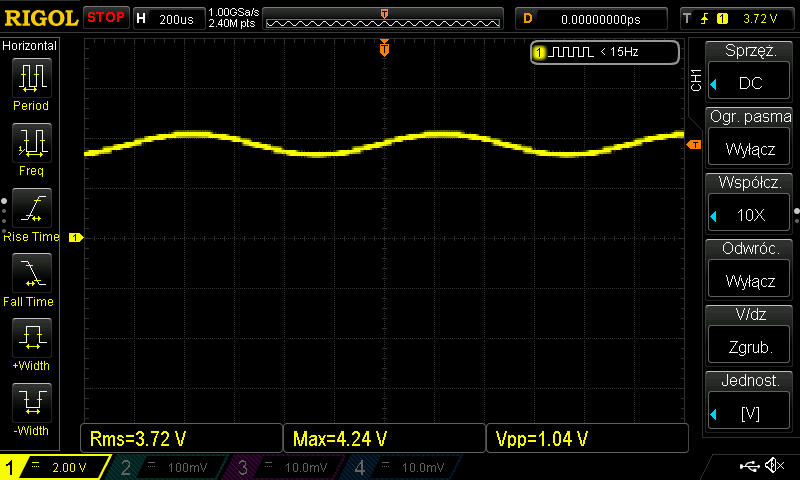
Task: Click the Fall Time measurement icon
Action: click(x=31, y=274)
